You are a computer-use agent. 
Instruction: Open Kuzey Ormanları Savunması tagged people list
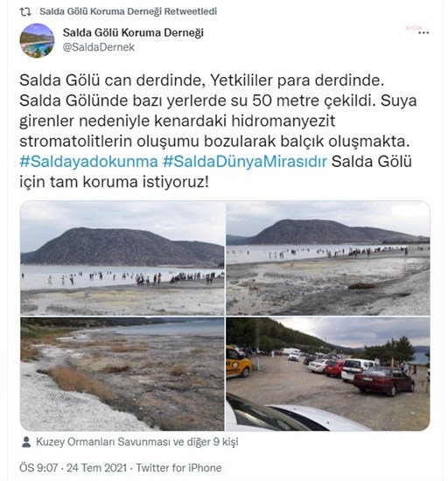tap(136, 442)
